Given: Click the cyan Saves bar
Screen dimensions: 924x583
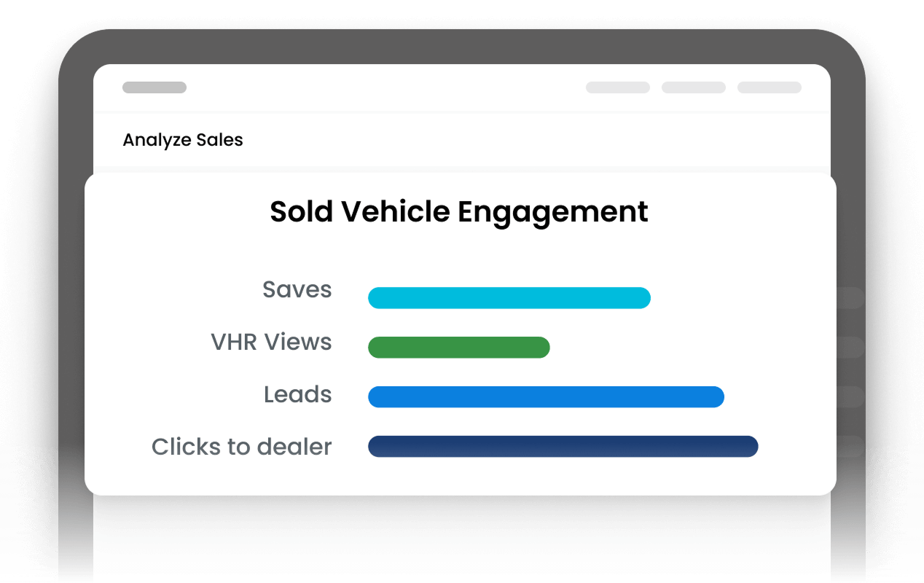Looking at the screenshot, I should [x=509, y=298].
